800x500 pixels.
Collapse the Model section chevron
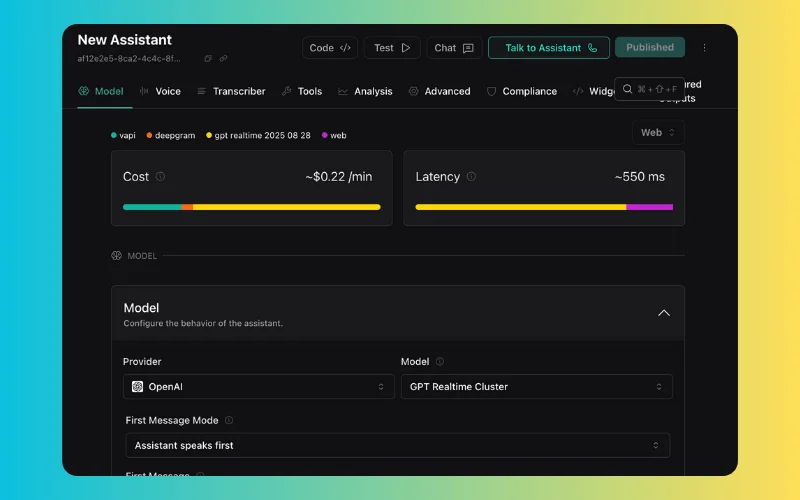click(664, 313)
